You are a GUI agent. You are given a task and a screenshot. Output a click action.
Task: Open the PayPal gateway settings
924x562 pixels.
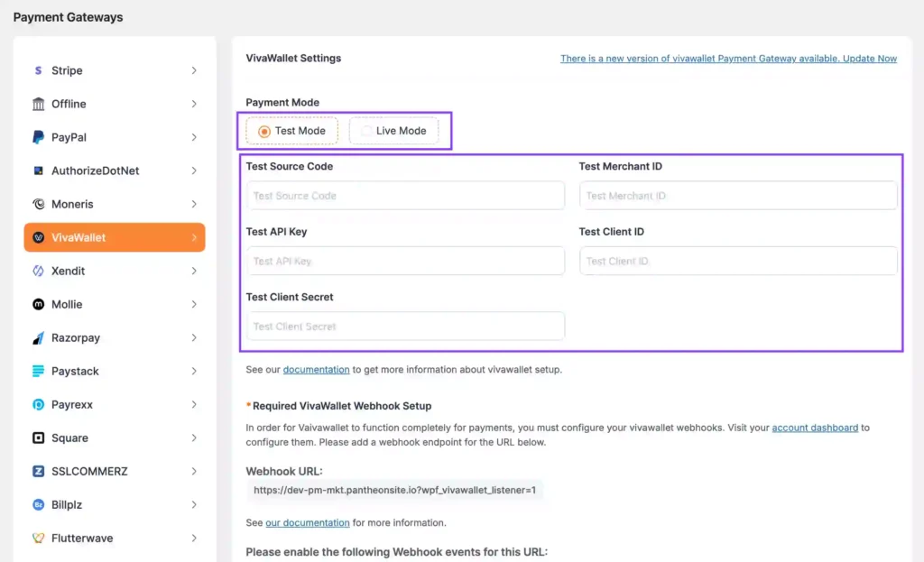pyautogui.click(x=115, y=137)
